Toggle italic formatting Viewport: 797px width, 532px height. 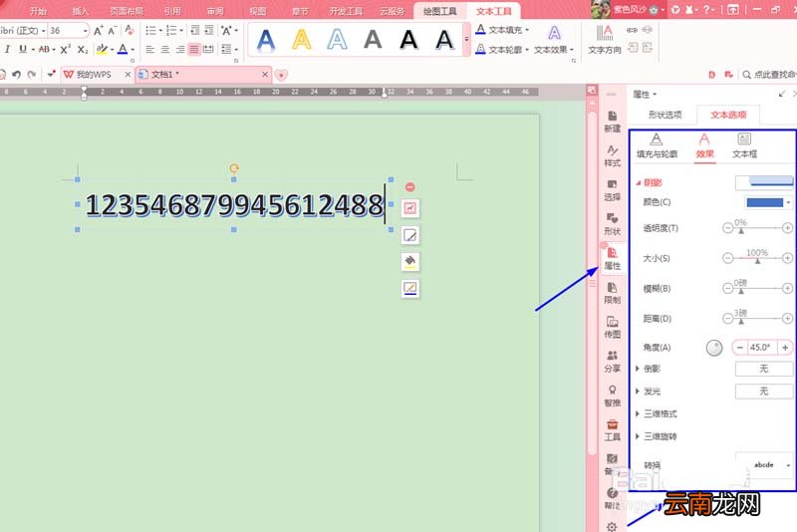(7, 49)
